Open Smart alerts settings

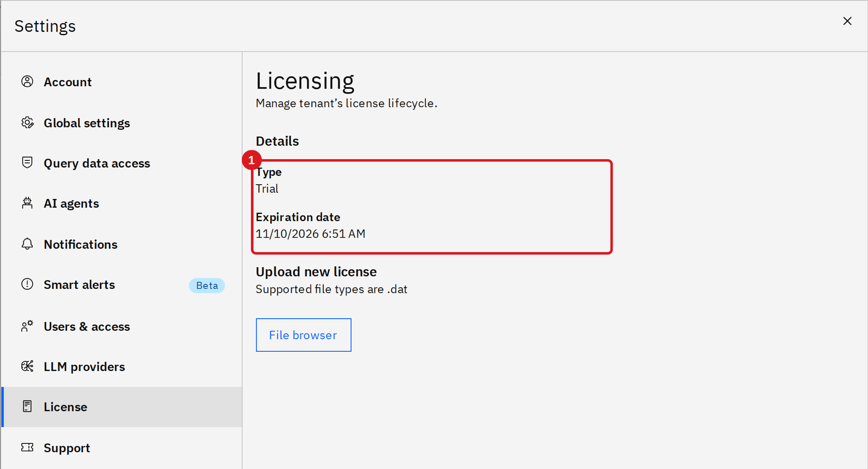(x=122, y=285)
